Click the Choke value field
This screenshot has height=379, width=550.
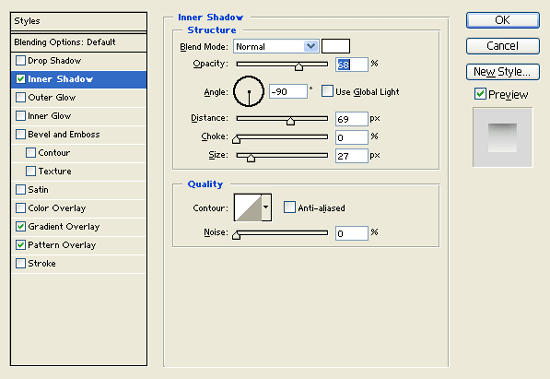click(351, 137)
